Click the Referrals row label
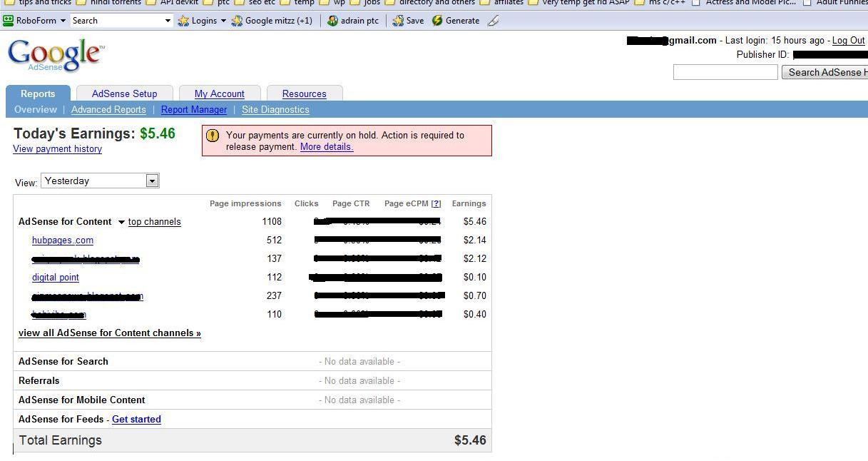Image resolution: width=868 pixels, height=461 pixels. point(39,381)
